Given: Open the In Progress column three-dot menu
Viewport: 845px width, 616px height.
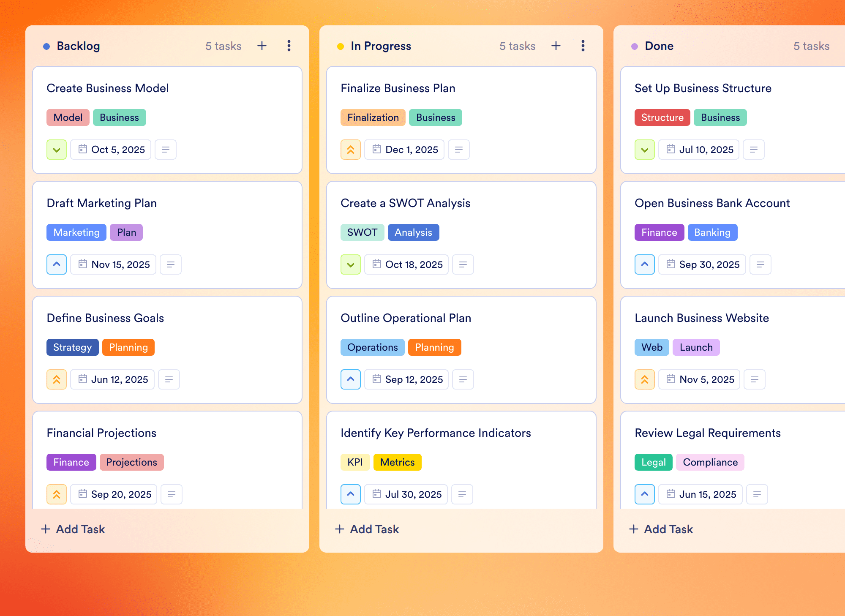Looking at the screenshot, I should (x=583, y=46).
